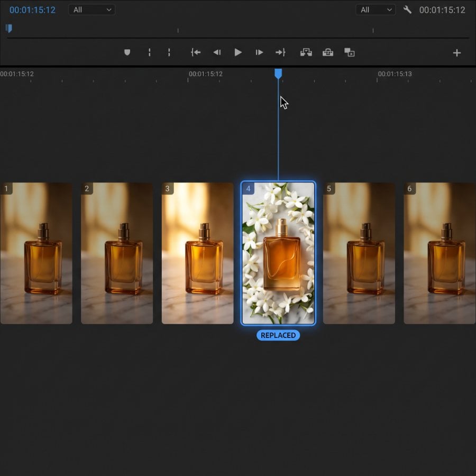Click the blue playhead timecode 00:01:15:12

pyautogui.click(x=32, y=10)
